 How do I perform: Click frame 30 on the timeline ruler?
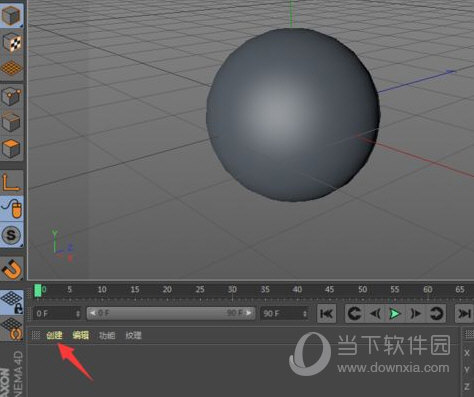(232, 289)
